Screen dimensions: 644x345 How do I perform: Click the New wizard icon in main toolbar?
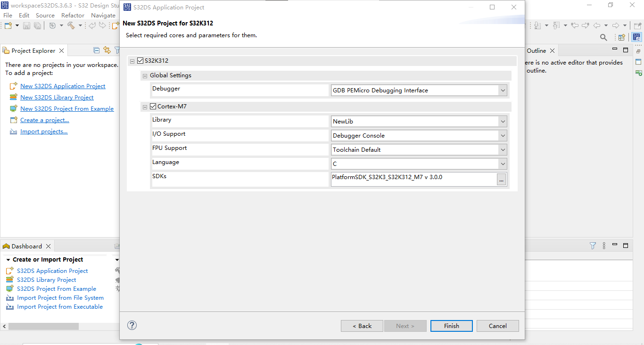8,25
